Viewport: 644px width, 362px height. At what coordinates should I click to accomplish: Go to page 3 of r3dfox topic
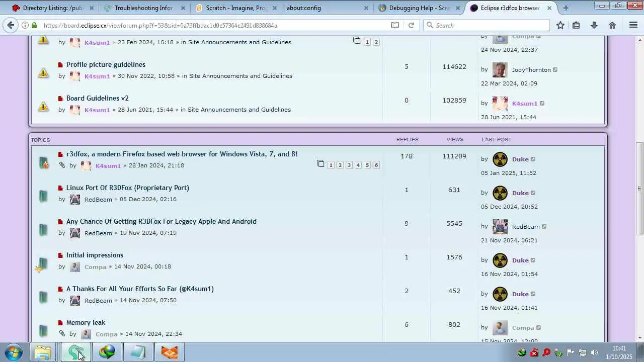tap(349, 165)
